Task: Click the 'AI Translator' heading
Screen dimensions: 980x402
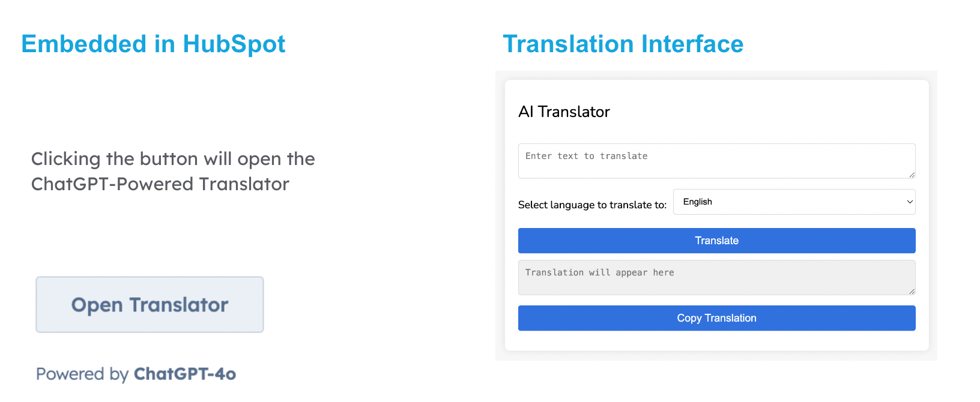Action: 564,112
